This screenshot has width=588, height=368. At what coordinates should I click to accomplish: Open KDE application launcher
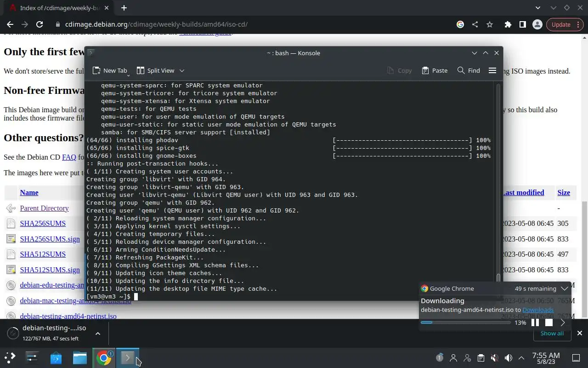point(10,357)
